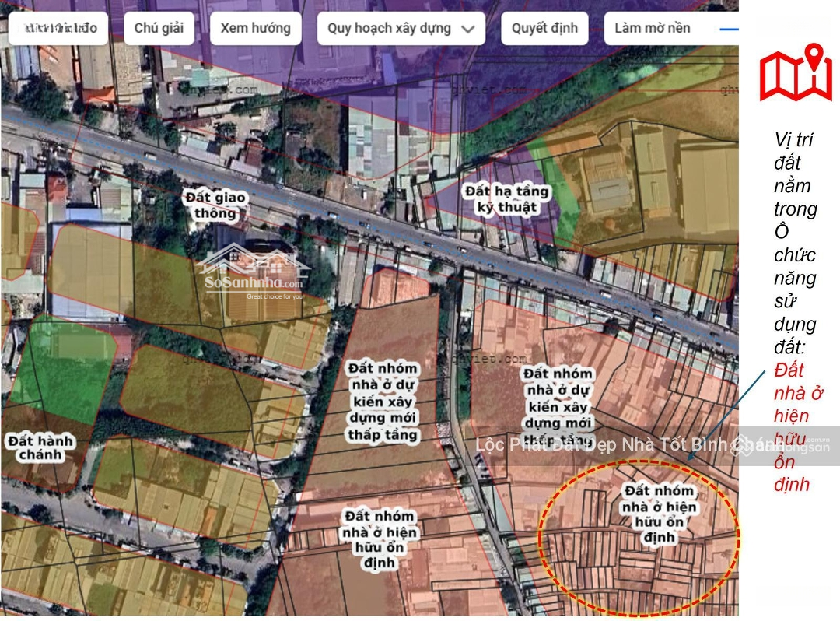The image size is (840, 621).
Task: Click the Xem hướng button
Action: (255, 29)
